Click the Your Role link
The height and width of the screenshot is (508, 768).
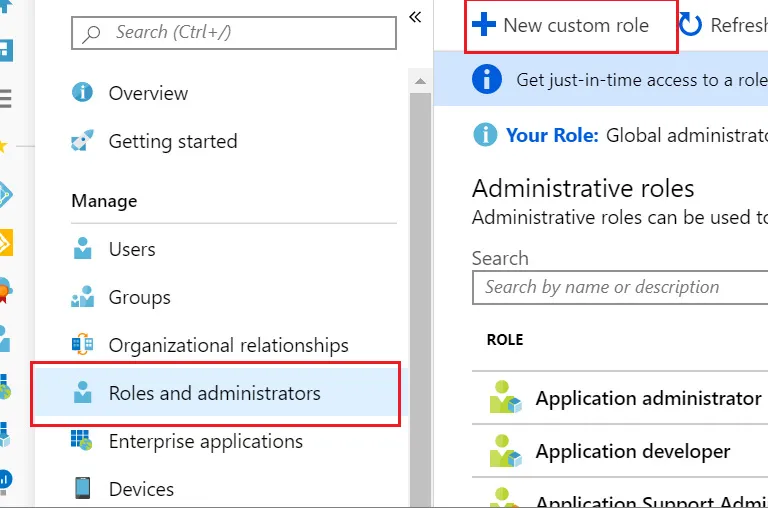[552, 135]
